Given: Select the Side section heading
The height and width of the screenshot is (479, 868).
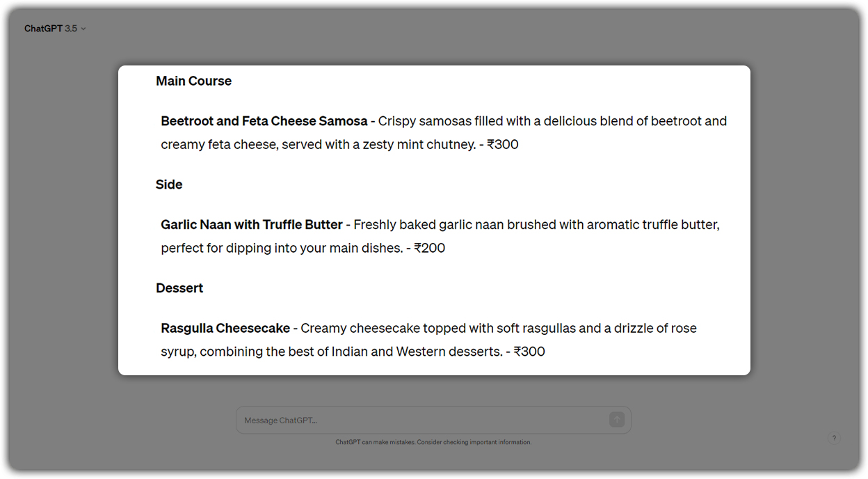Looking at the screenshot, I should tap(169, 184).
